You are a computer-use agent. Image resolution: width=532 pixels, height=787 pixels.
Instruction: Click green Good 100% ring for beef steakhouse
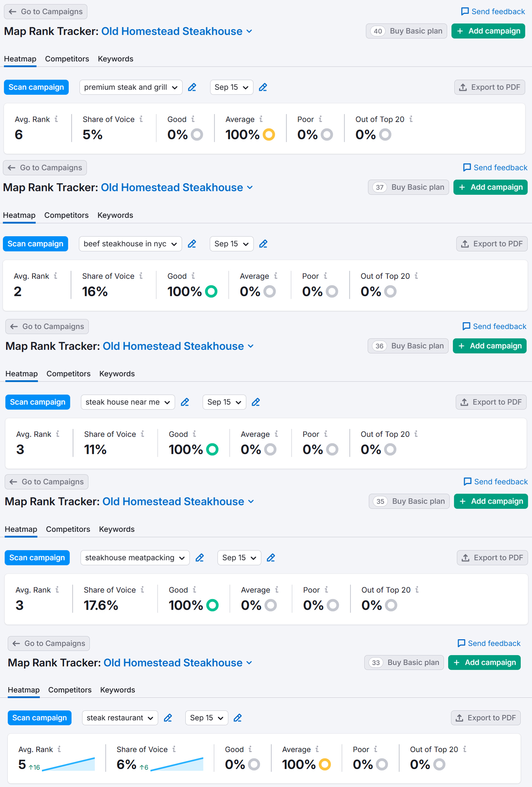pyautogui.click(x=211, y=291)
